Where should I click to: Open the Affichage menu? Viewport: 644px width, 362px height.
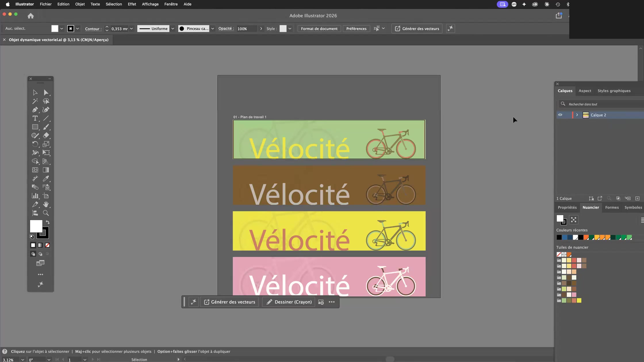[x=150, y=4]
